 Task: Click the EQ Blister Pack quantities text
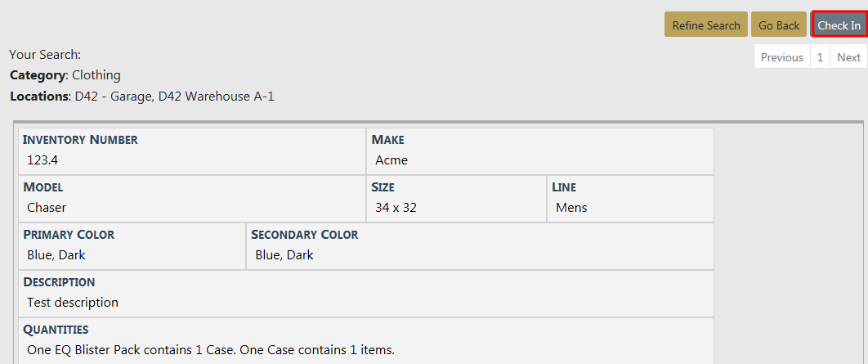(x=210, y=349)
